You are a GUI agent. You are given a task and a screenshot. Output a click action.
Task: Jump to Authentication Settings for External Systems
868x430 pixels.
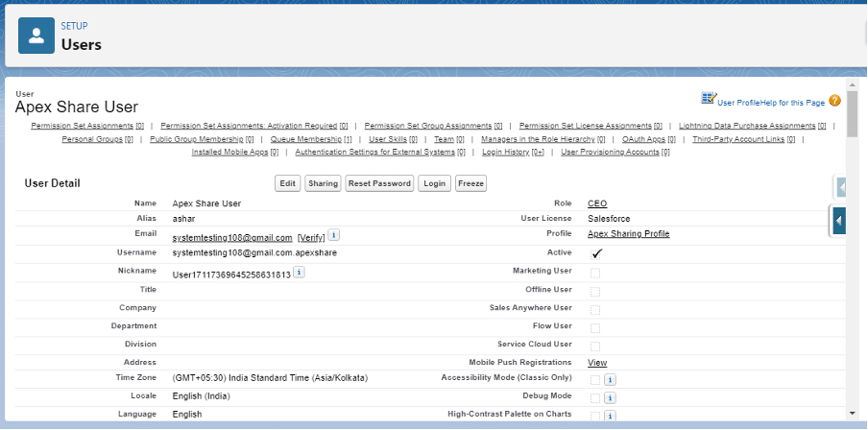click(380, 152)
